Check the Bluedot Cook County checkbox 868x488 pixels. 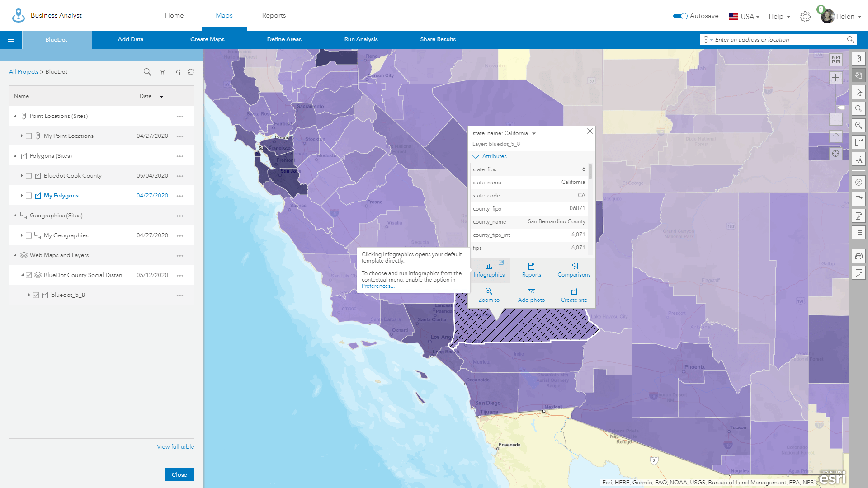click(29, 176)
